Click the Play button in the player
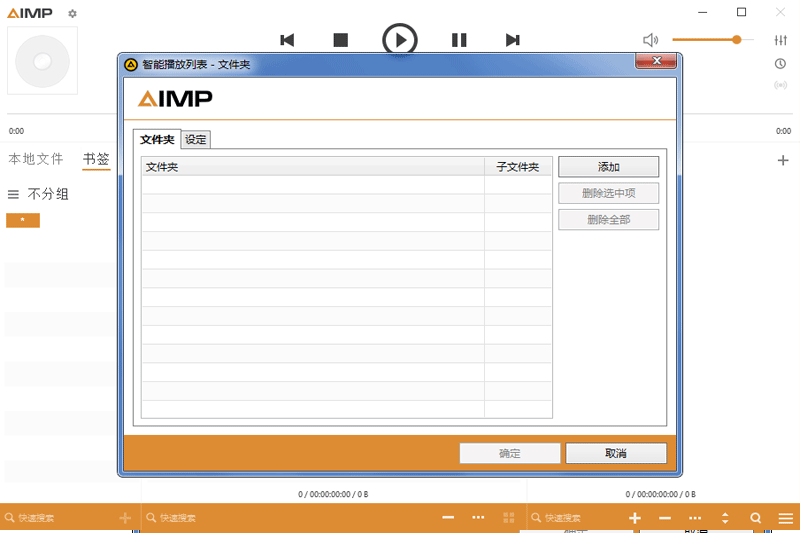The image size is (800, 533). (x=399, y=40)
